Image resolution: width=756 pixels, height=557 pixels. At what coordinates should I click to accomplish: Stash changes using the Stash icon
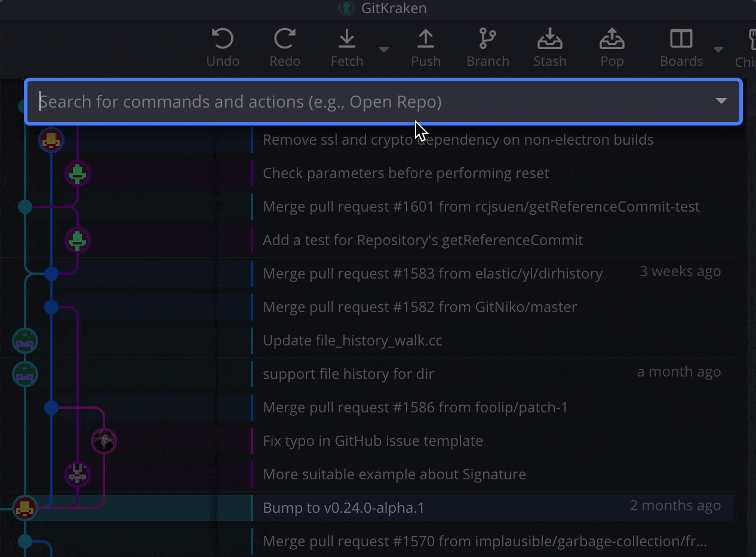(549, 39)
